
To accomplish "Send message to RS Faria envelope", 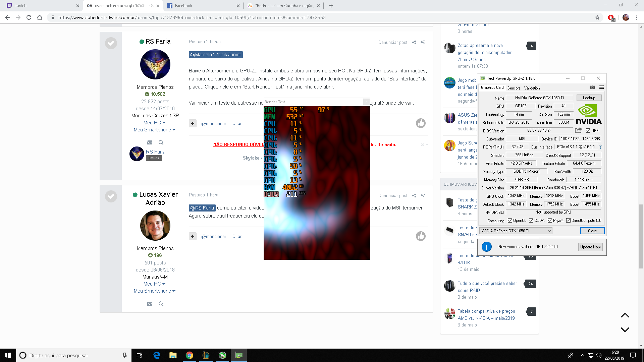I will coord(150,142).
